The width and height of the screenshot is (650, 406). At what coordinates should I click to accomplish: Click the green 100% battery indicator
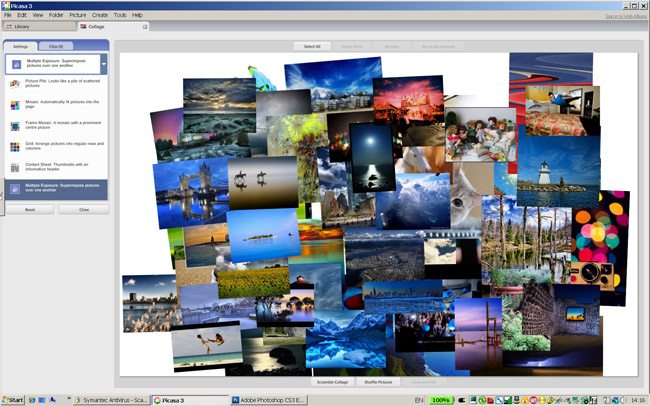coord(441,400)
